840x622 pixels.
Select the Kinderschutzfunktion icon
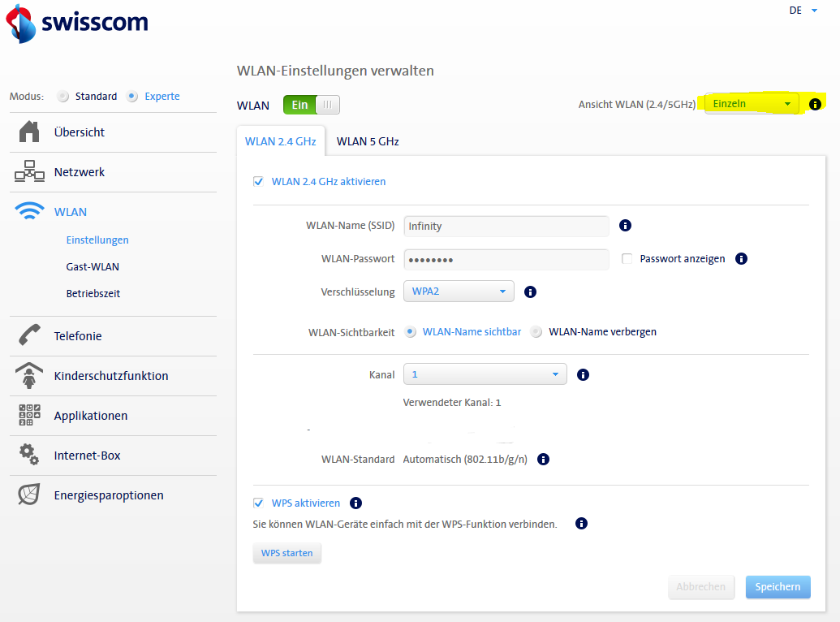(28, 375)
